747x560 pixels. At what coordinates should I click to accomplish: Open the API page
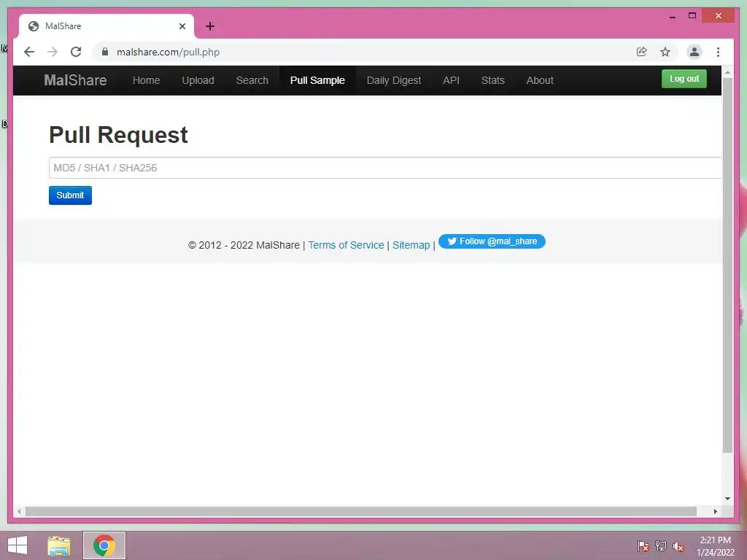[451, 80]
